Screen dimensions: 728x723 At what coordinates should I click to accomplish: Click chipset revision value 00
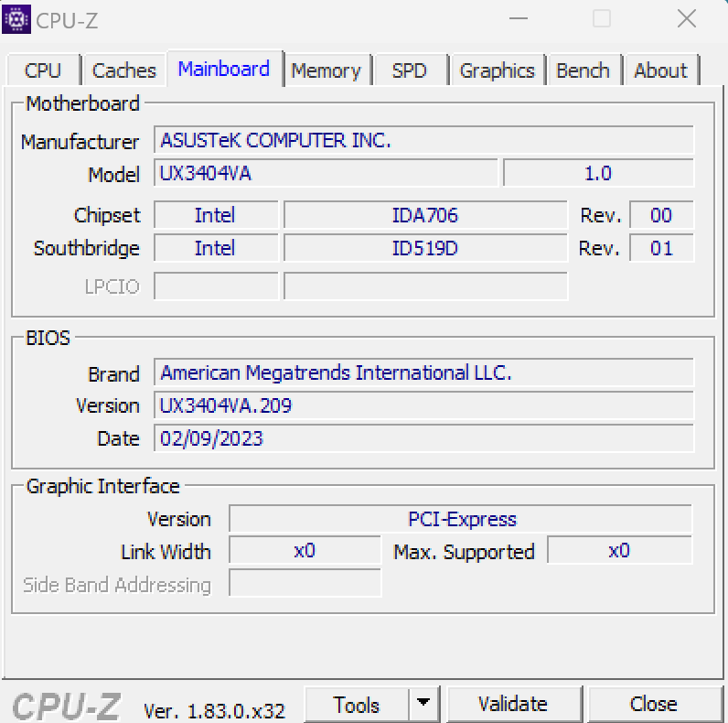coord(661,215)
